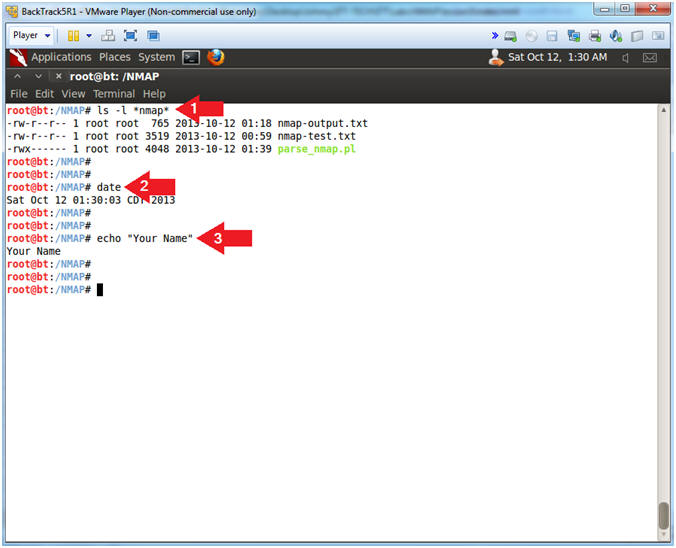Click the nmap-output.txt filename
The height and width of the screenshot is (548, 676).
click(322, 124)
